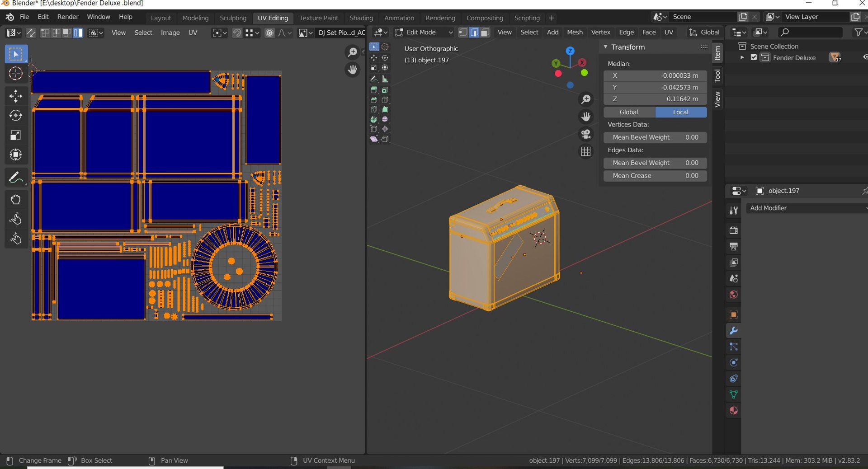Uncheck the Fender Deluxe collection checkbox
868x469 pixels.
click(754, 57)
